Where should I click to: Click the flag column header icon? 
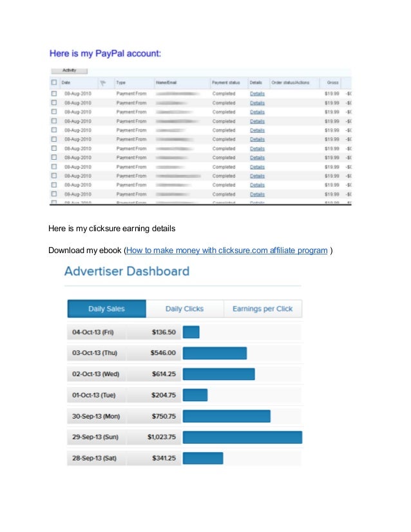(102, 82)
